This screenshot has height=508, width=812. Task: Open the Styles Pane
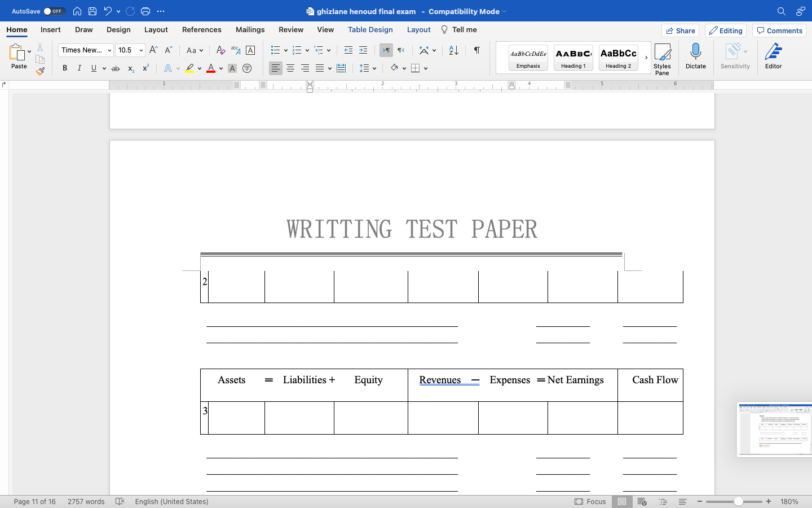pos(662,59)
